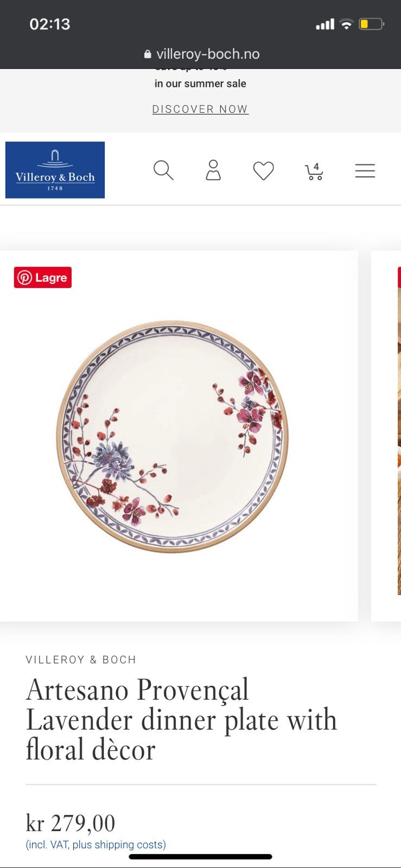
Task: View wishlist via heart icon
Action: [264, 171]
